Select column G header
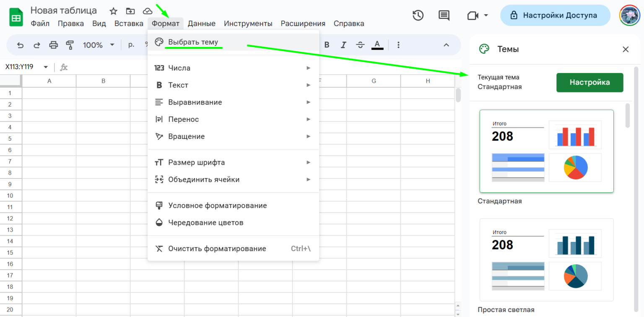Image resolution: width=644 pixels, height=317 pixels. [x=374, y=81]
